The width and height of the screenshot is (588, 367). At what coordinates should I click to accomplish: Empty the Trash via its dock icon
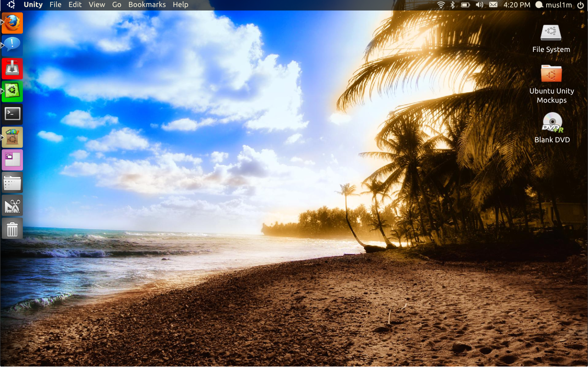[x=12, y=228]
